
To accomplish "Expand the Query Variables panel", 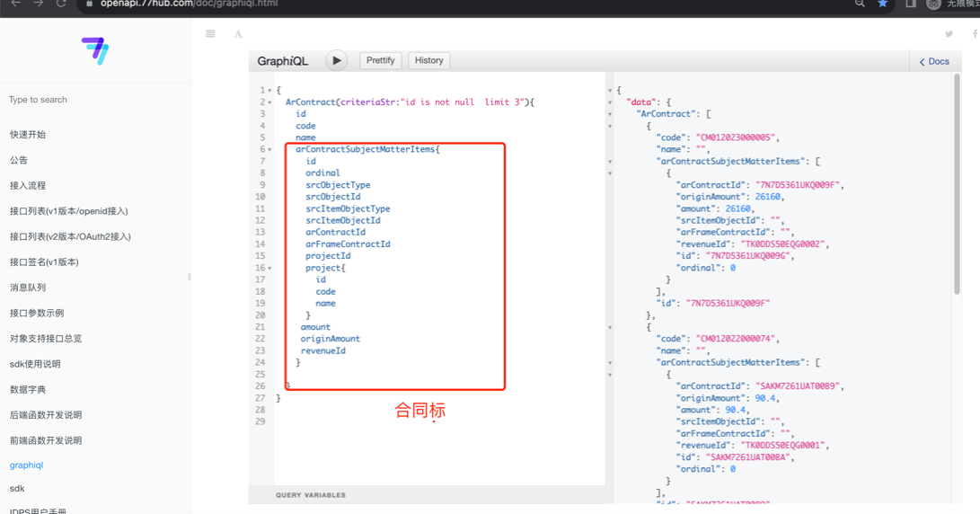I will coord(311,495).
